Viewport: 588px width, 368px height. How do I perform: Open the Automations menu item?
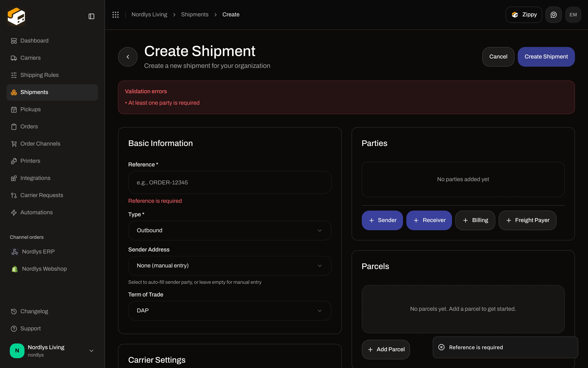tap(52, 212)
